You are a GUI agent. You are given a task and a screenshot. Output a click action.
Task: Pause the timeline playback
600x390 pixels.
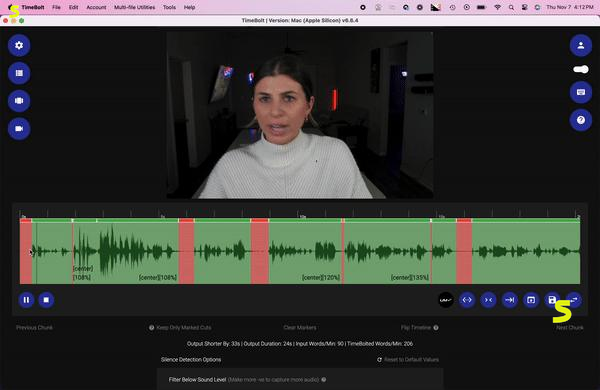pyautogui.click(x=26, y=300)
